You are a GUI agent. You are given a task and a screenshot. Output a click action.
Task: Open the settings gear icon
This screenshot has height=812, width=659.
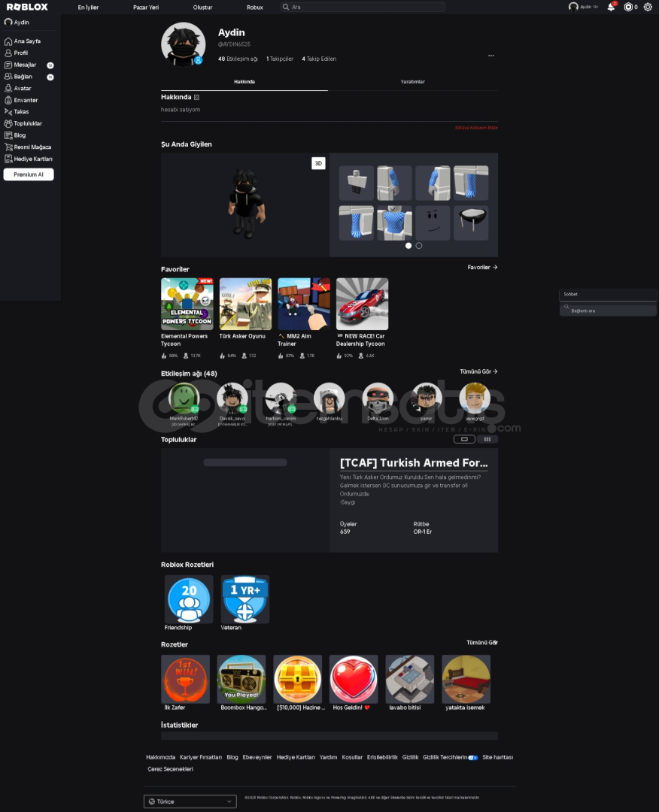tap(648, 7)
